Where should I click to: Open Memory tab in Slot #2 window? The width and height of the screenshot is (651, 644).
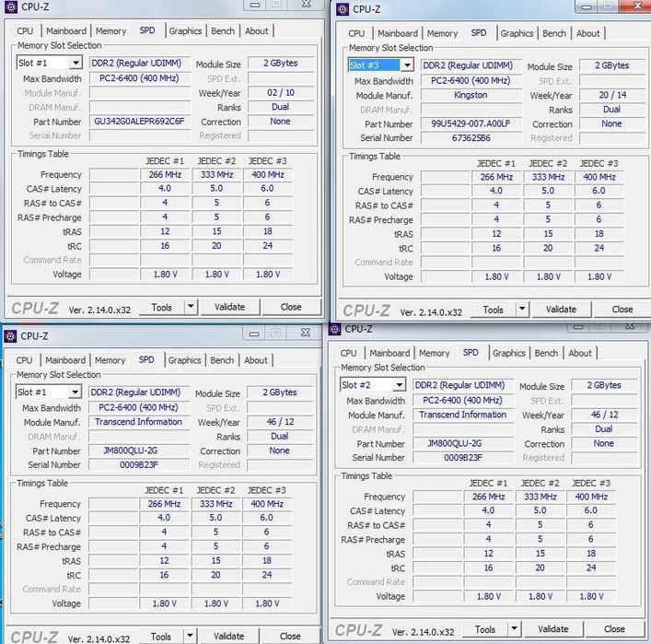435,354
